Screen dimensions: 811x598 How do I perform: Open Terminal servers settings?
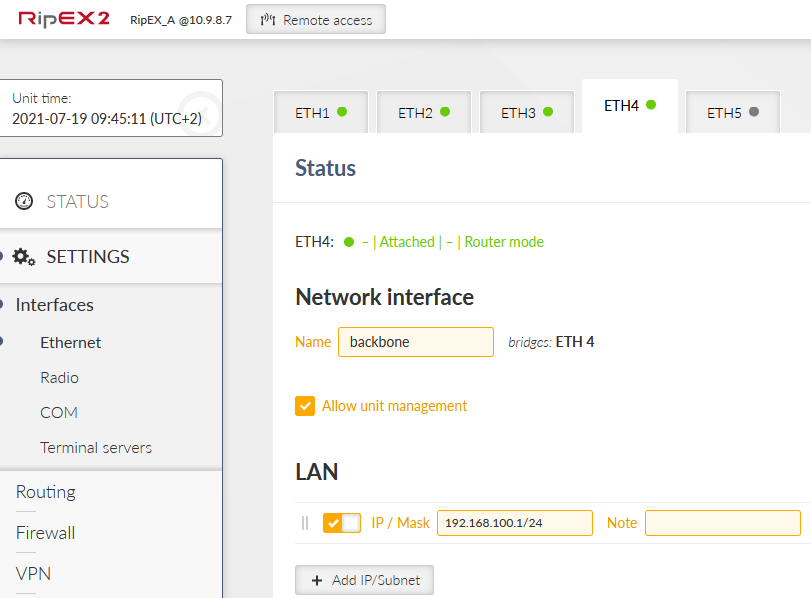pos(96,448)
